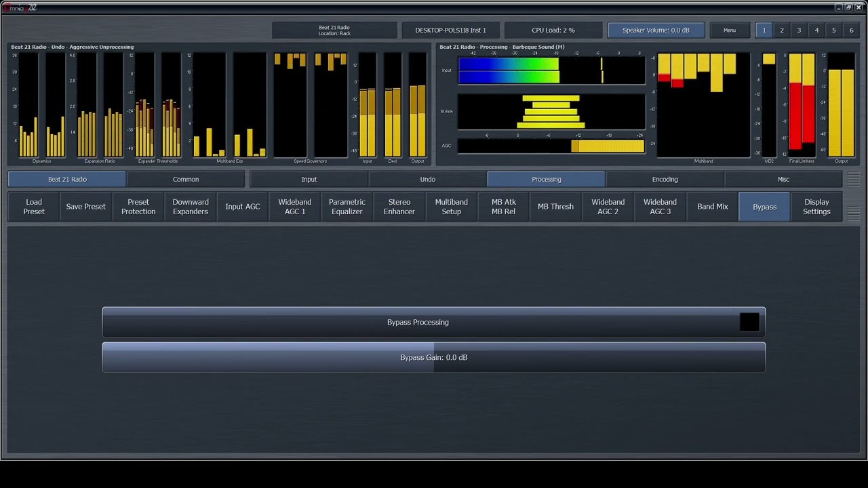Click the Multiband Exp meter
Viewport: 868px width, 488px height.
[230, 106]
